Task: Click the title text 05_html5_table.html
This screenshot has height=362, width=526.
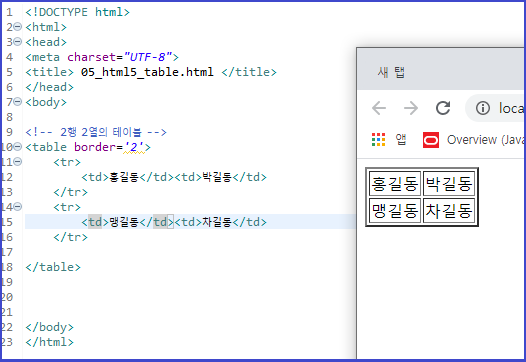Action: point(147,72)
